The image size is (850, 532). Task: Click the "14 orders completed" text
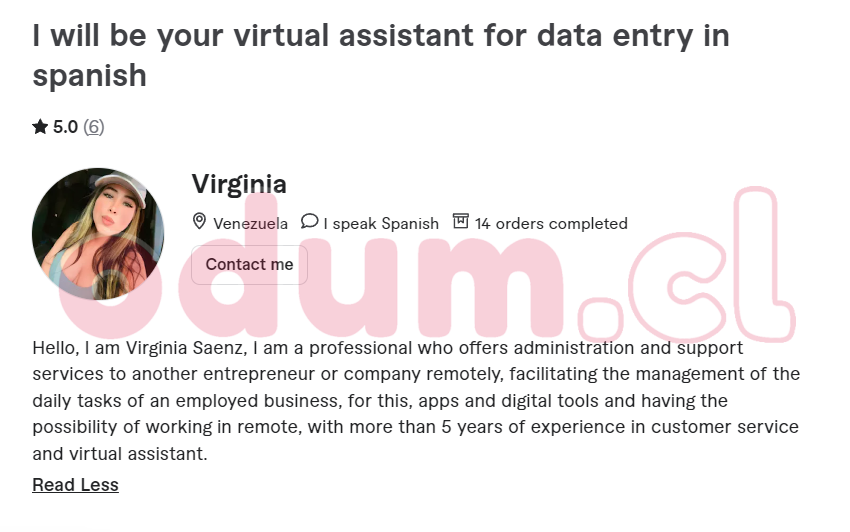(551, 223)
